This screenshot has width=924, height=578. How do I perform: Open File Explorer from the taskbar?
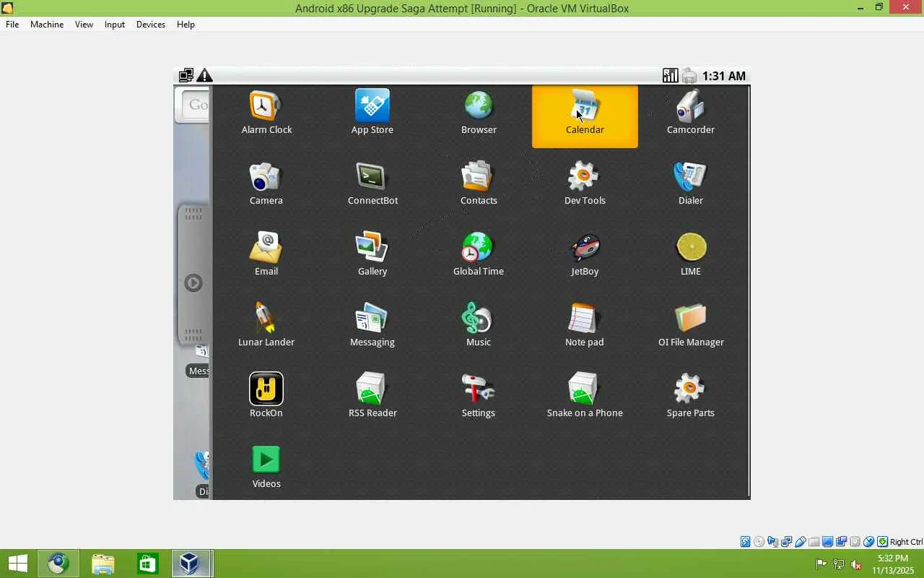pyautogui.click(x=103, y=564)
